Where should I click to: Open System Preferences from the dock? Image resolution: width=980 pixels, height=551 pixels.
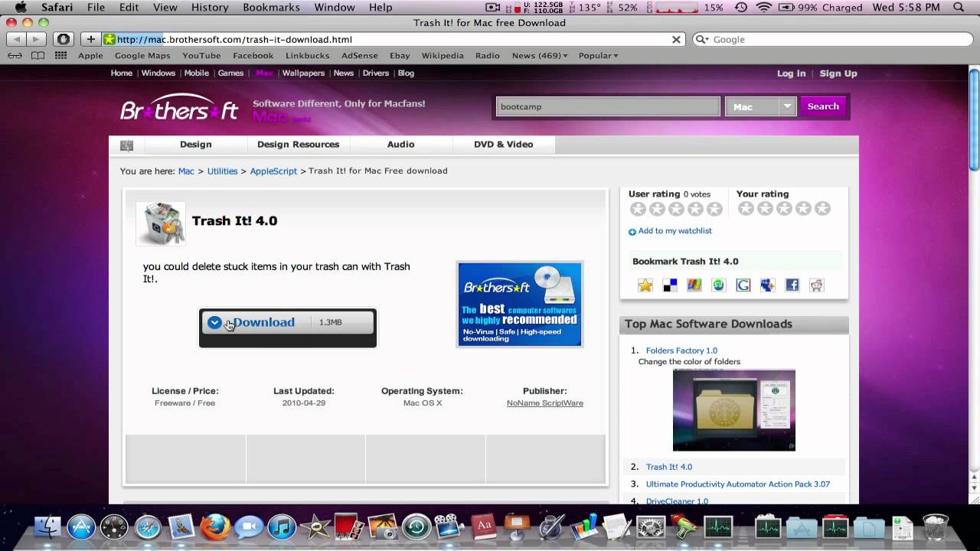pos(651,527)
